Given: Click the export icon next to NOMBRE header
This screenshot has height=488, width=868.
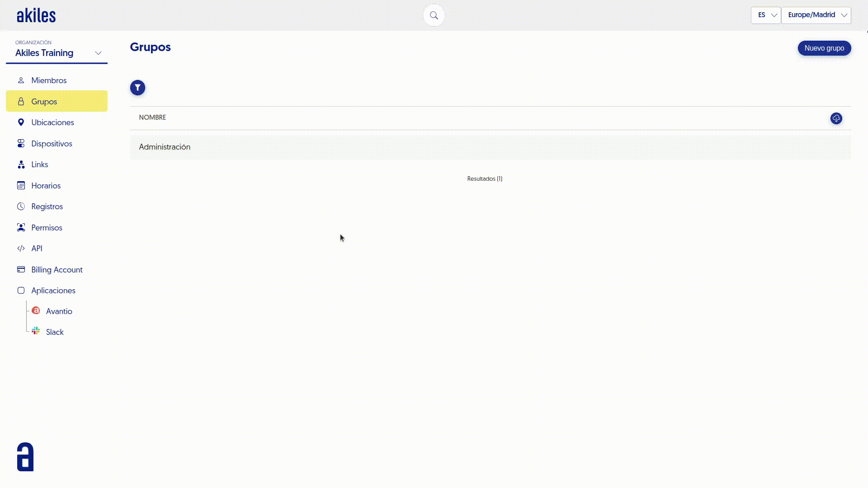Looking at the screenshot, I should pos(836,118).
